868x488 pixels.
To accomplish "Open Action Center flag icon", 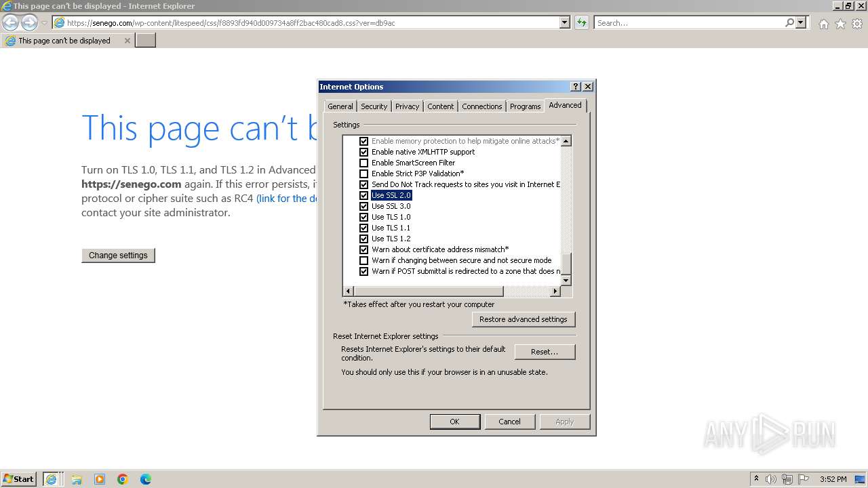I will pos(804,479).
